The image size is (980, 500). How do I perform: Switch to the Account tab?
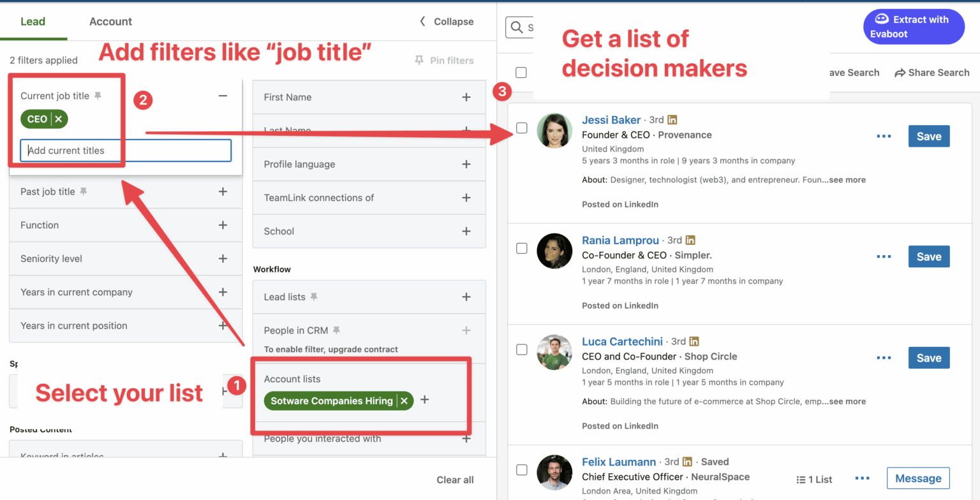110,21
